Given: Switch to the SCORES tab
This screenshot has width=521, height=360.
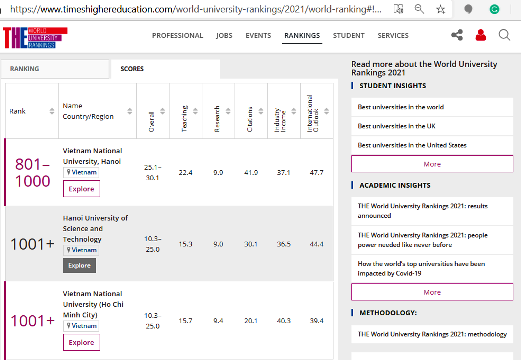Looking at the screenshot, I should point(165,69).
